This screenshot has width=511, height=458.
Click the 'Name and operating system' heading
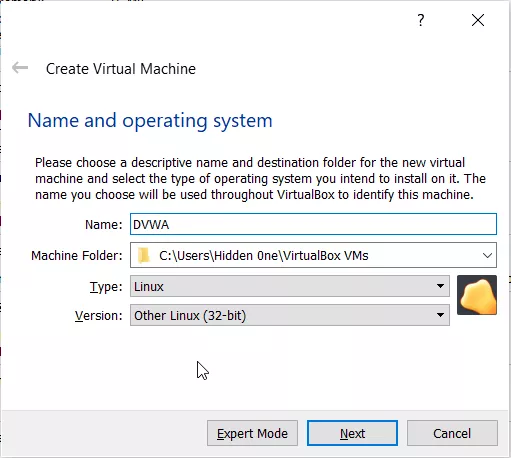[150, 121]
